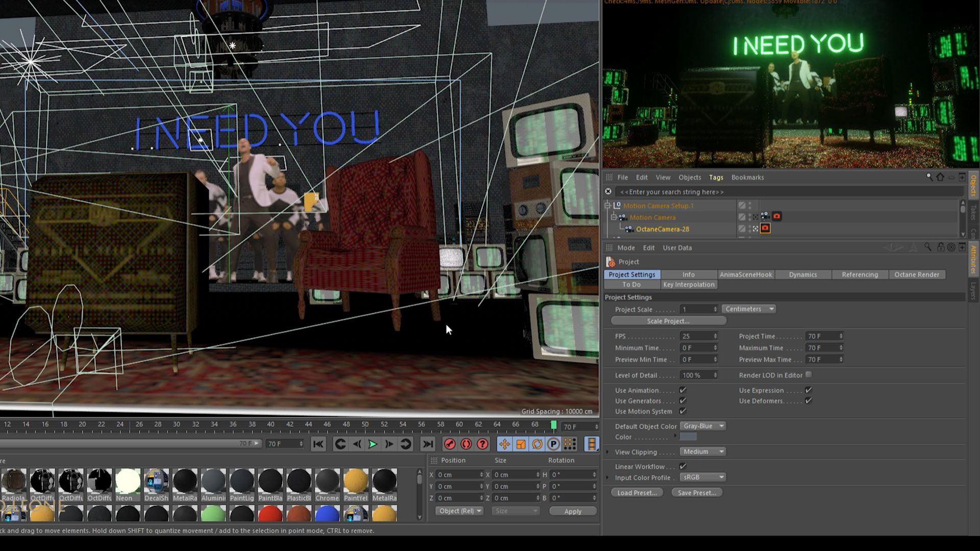Viewport: 980px width, 551px height.
Task: Click the Attribute Manager target mode icon
Action: pos(951,247)
